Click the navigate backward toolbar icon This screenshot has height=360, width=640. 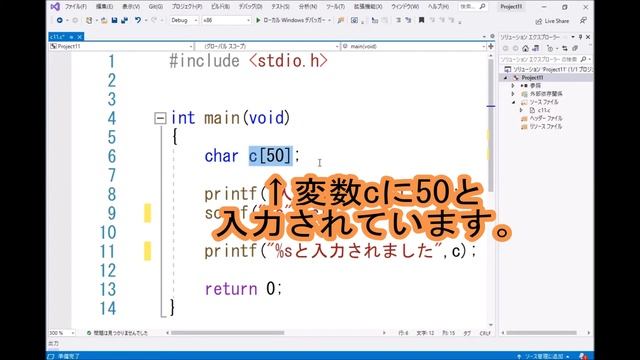click(x=60, y=20)
